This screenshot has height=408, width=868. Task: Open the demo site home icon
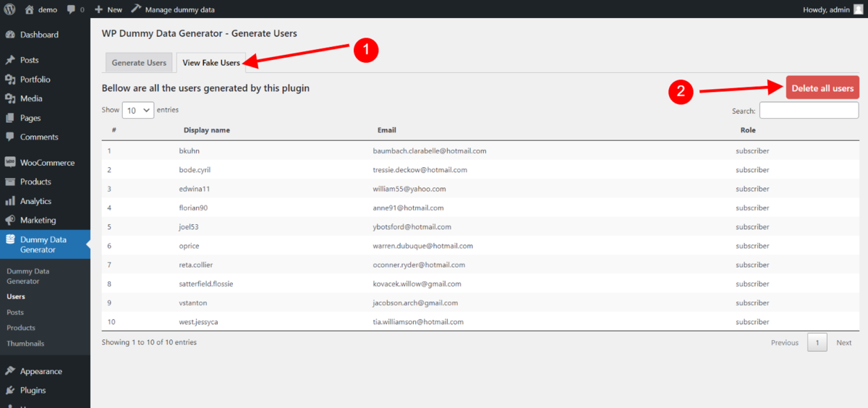29,9
